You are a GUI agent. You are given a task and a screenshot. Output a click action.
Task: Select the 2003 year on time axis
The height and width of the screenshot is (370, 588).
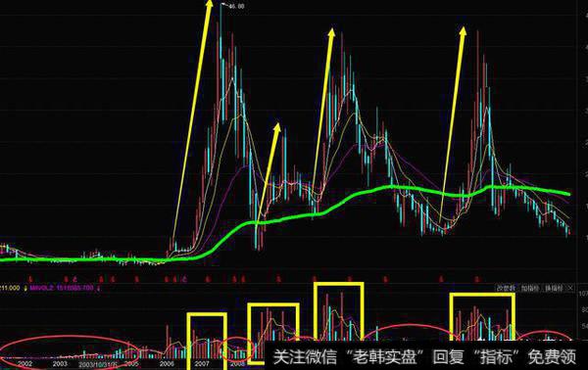[x=60, y=363]
